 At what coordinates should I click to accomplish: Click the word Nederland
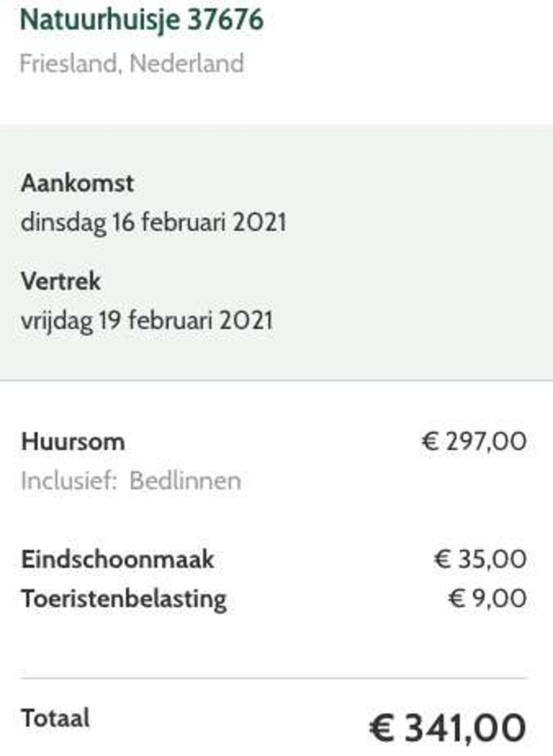[x=187, y=63]
